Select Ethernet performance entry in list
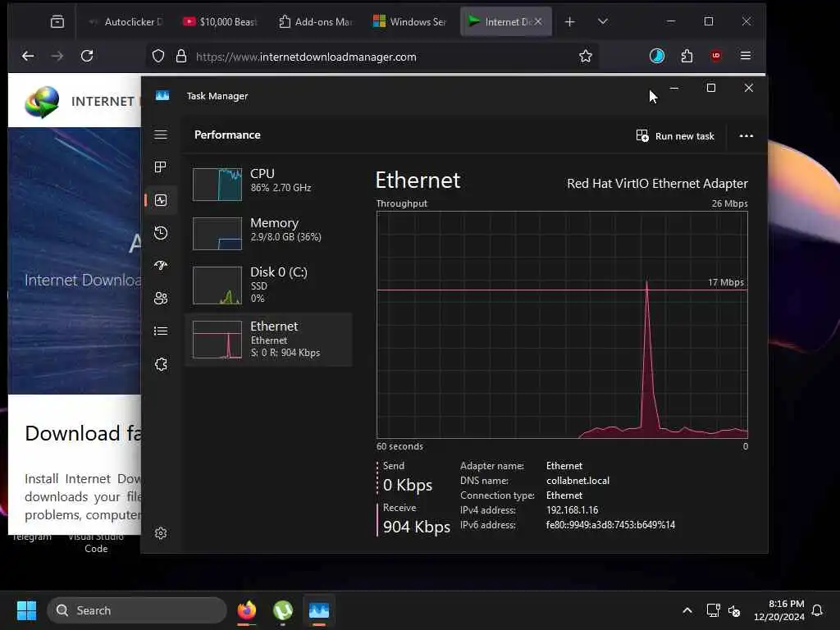This screenshot has width=840, height=630. pyautogui.click(x=268, y=340)
